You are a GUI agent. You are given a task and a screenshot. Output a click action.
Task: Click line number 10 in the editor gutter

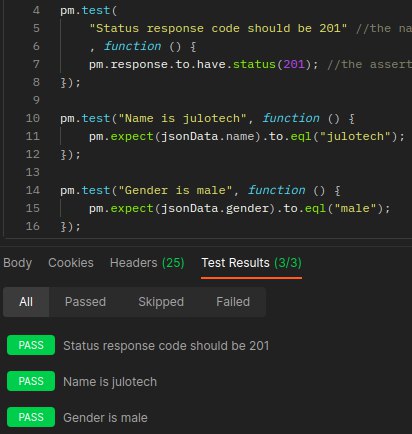coord(33,118)
